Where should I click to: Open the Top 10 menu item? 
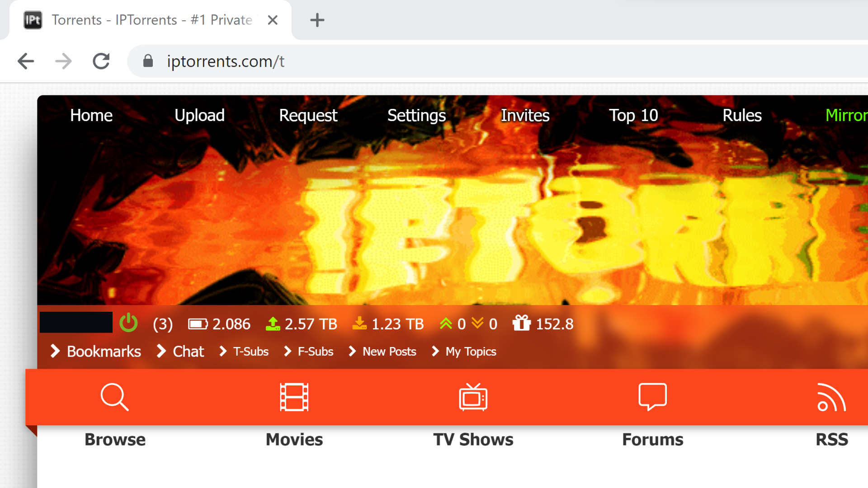tap(633, 116)
